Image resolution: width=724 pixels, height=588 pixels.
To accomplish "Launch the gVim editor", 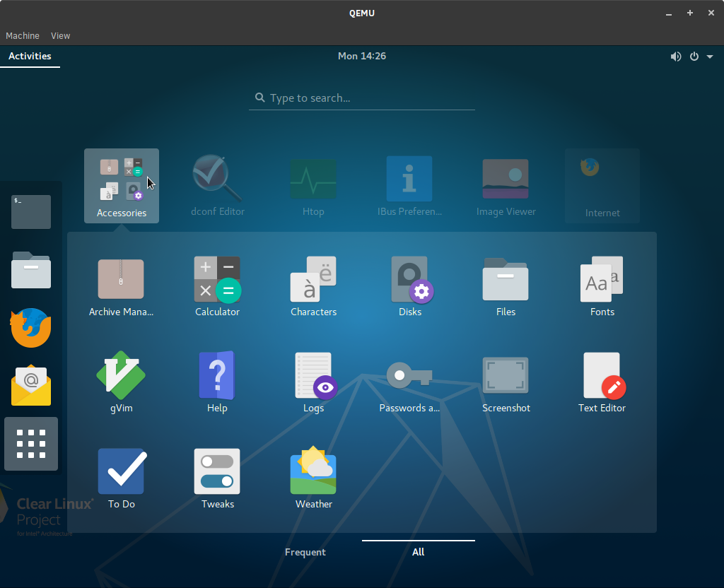I will 121,382.
